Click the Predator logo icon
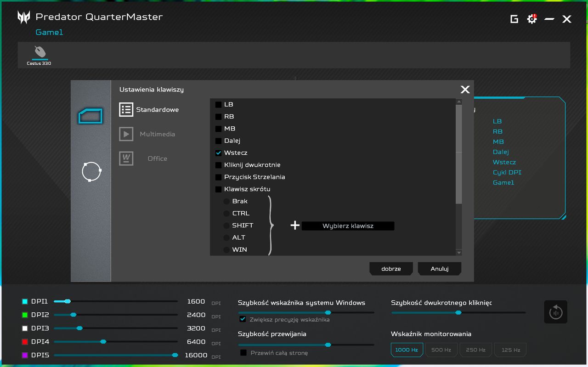The image size is (588, 367). point(24,17)
